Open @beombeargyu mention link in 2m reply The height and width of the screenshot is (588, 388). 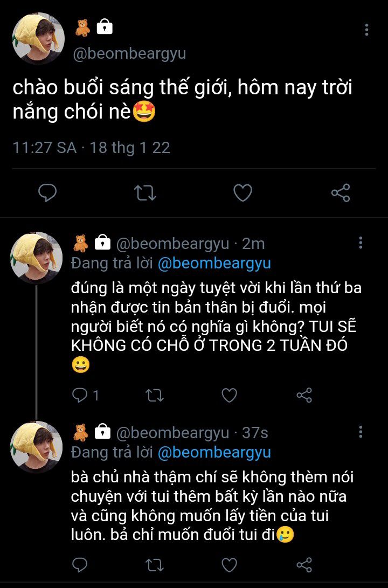(x=214, y=263)
